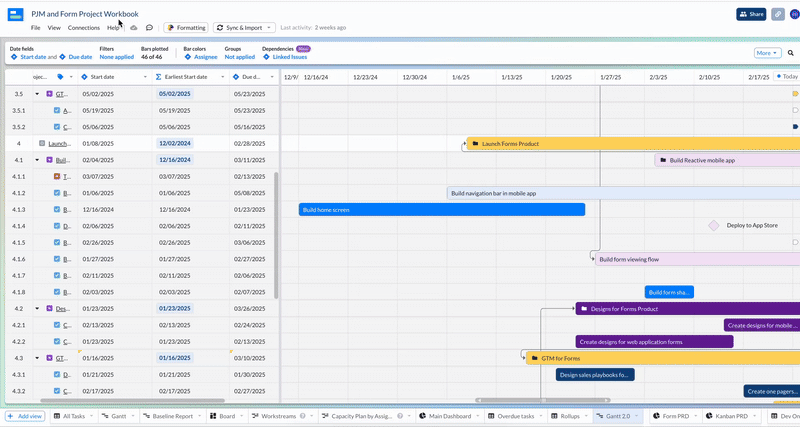Click the tag icon in column header

pos(60,77)
